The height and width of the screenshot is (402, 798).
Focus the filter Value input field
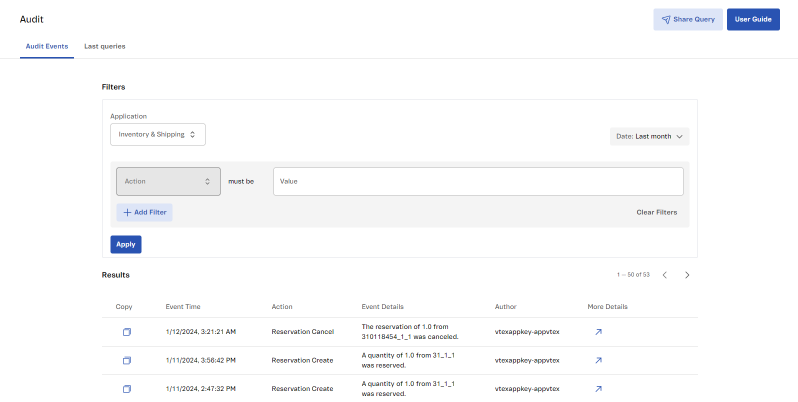(478, 181)
